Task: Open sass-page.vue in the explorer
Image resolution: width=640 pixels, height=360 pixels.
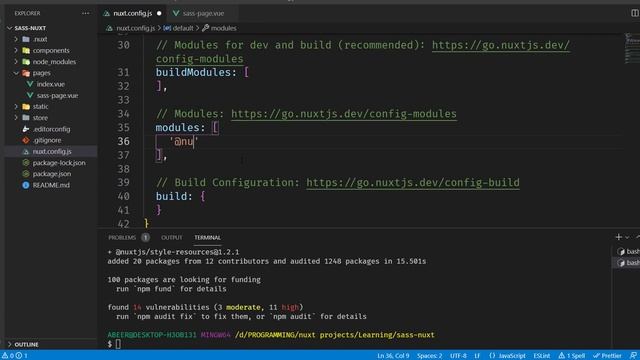Action: [x=57, y=95]
